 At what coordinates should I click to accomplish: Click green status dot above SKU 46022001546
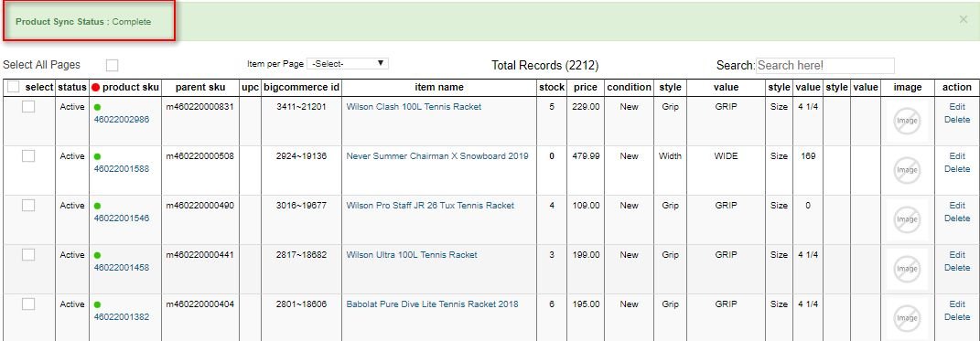(98, 206)
